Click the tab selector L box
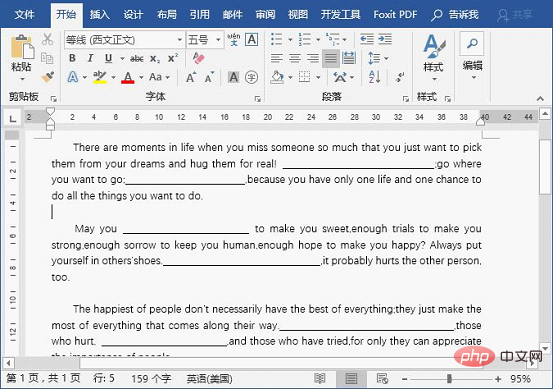553x389 pixels. click(13, 118)
